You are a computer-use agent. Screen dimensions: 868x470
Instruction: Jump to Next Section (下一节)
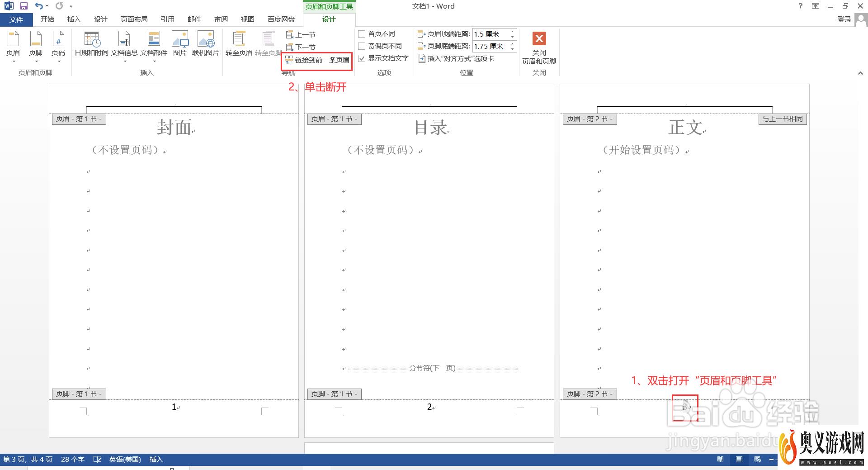(x=301, y=47)
